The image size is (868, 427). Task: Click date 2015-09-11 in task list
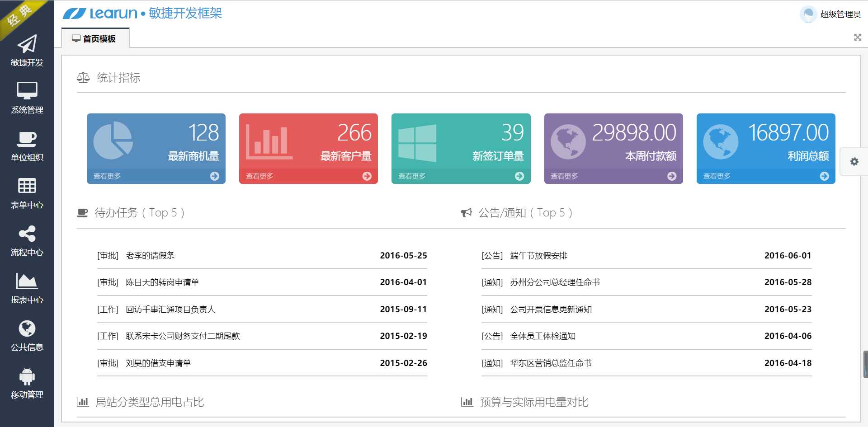click(x=403, y=310)
